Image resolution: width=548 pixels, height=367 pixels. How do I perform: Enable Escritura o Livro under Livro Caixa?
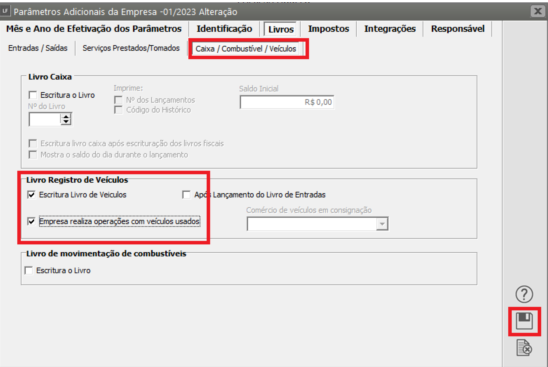pyautogui.click(x=33, y=95)
